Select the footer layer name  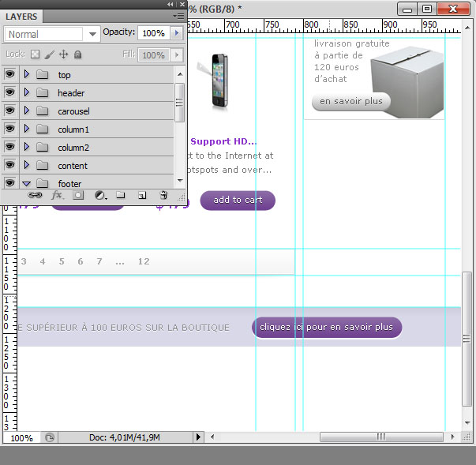tap(69, 184)
